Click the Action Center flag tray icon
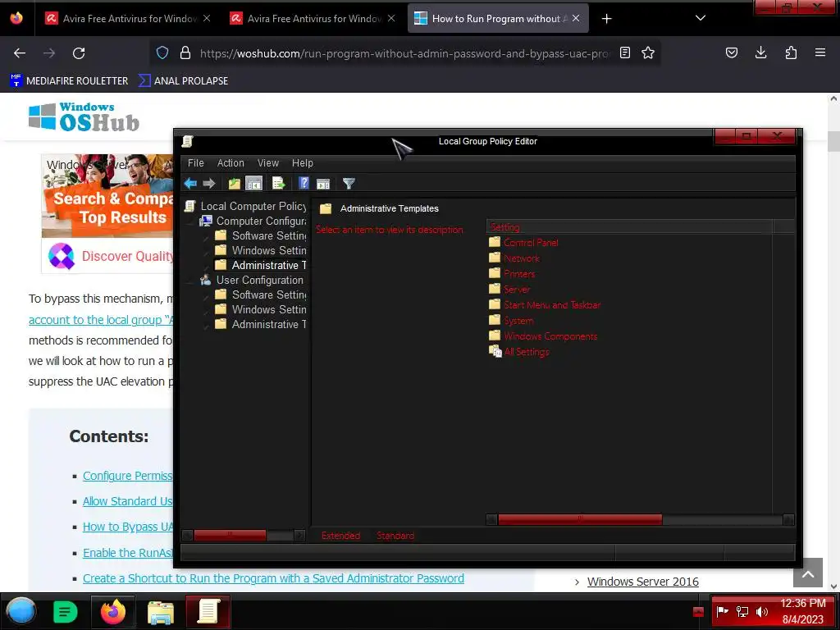 722,611
